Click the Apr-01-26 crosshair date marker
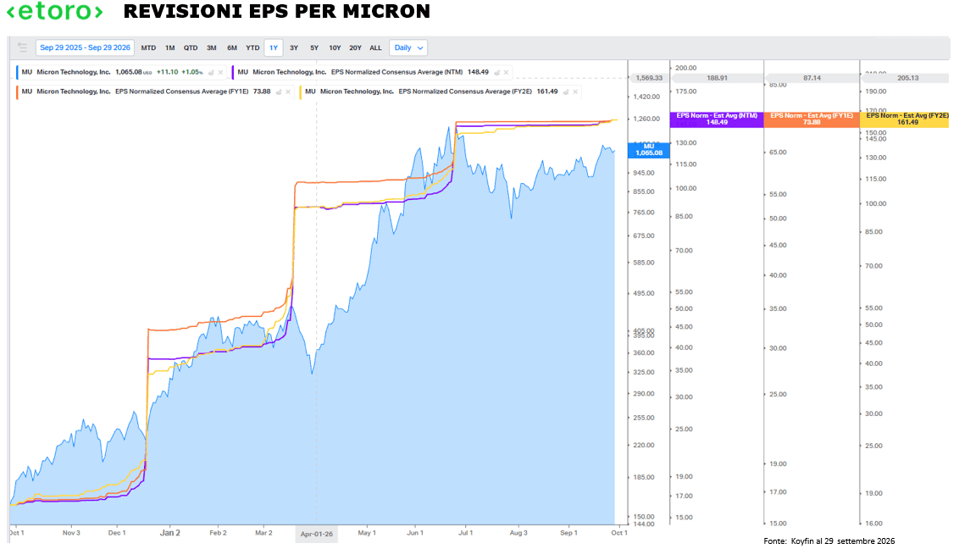This screenshot has height=560, width=959. 316,534
